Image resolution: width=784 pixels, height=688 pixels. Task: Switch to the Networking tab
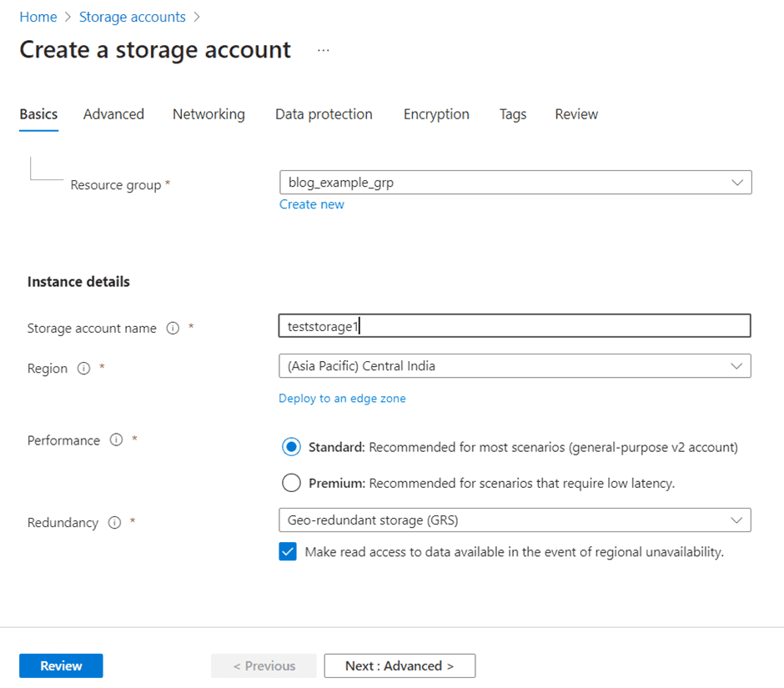(209, 114)
